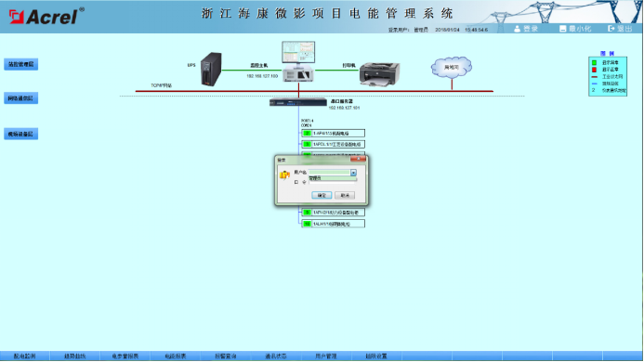Select 管理员 from the username list

point(333,178)
